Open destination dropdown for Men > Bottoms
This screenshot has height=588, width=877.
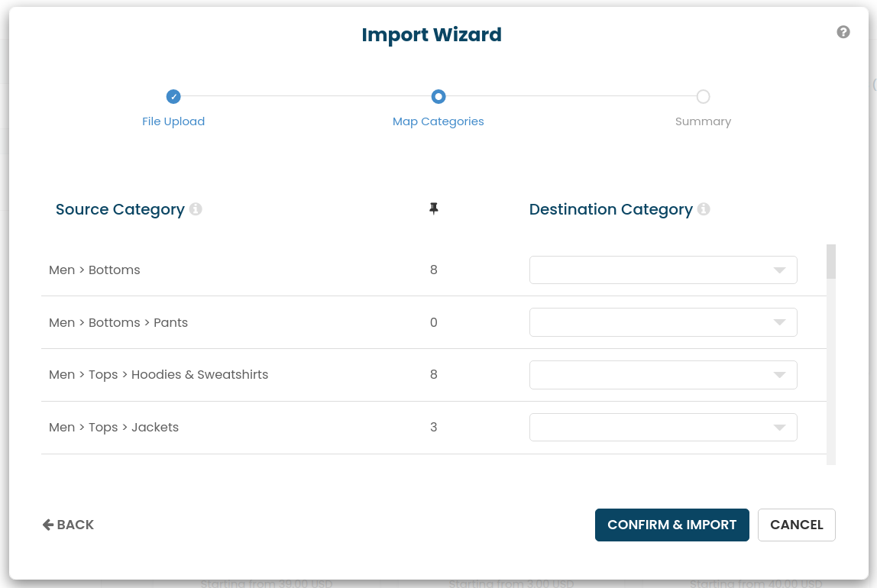tap(663, 270)
